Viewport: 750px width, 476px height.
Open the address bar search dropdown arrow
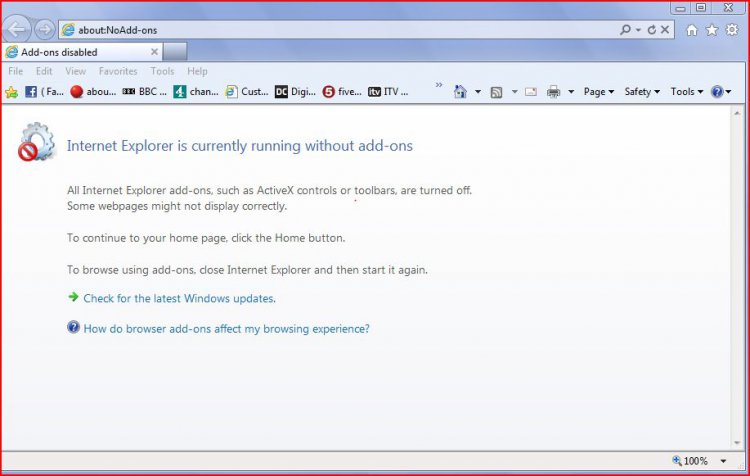pos(639,30)
